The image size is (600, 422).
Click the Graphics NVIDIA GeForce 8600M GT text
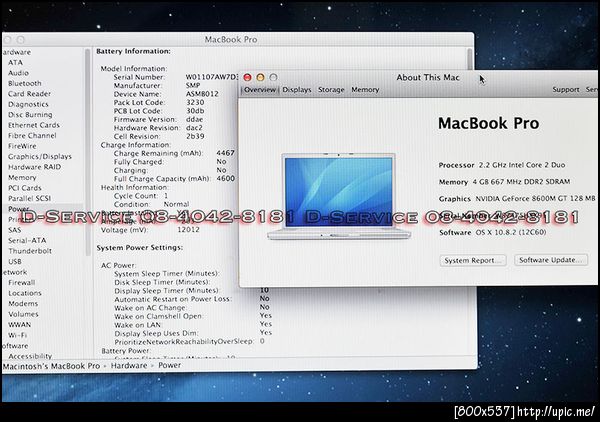pos(517,199)
